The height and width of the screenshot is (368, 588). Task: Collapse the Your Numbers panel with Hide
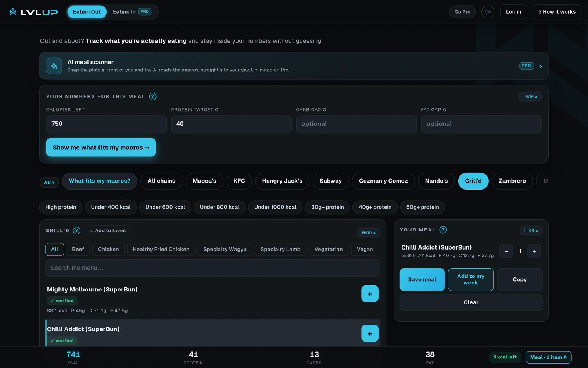(x=530, y=96)
